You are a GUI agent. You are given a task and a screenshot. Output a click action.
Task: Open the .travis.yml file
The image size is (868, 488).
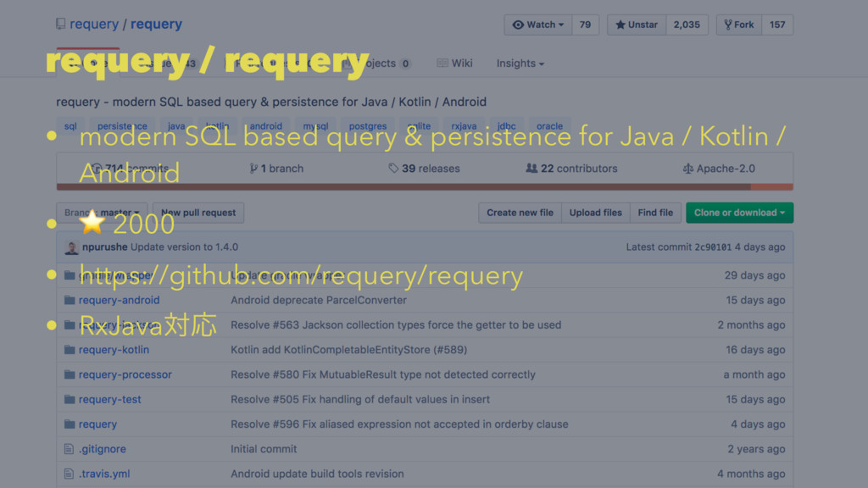pos(104,474)
